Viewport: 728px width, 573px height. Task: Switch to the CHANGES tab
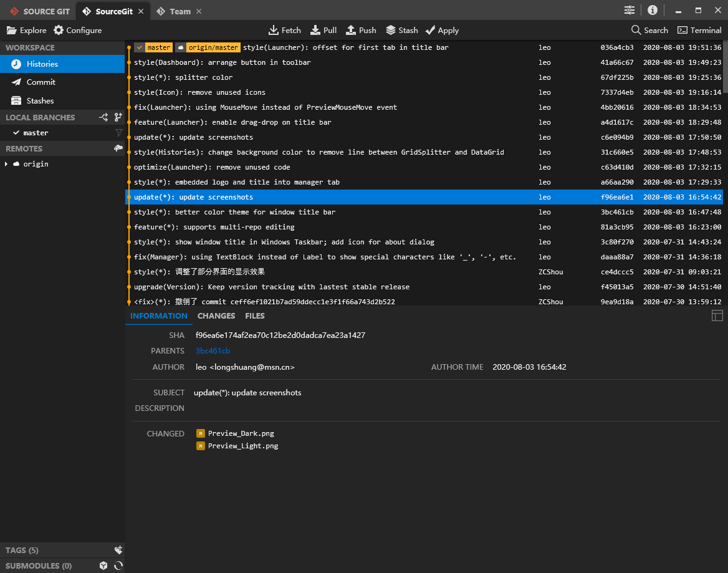click(216, 315)
